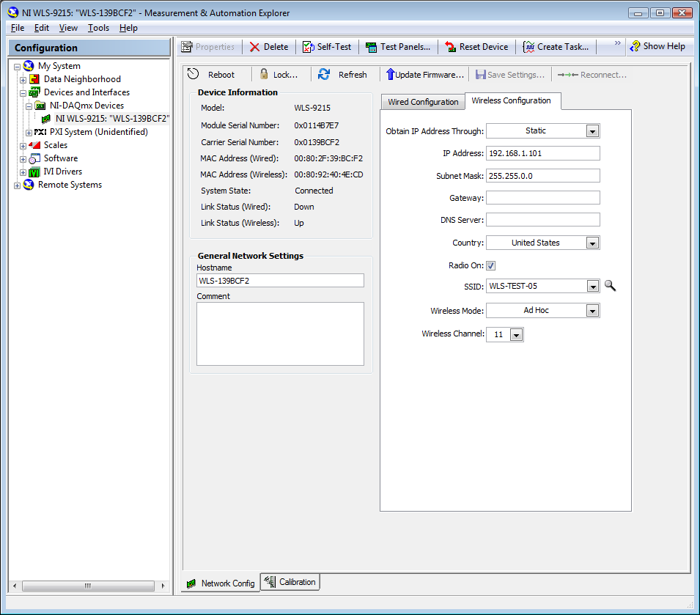Open the Wireless Mode dropdown

(x=593, y=311)
